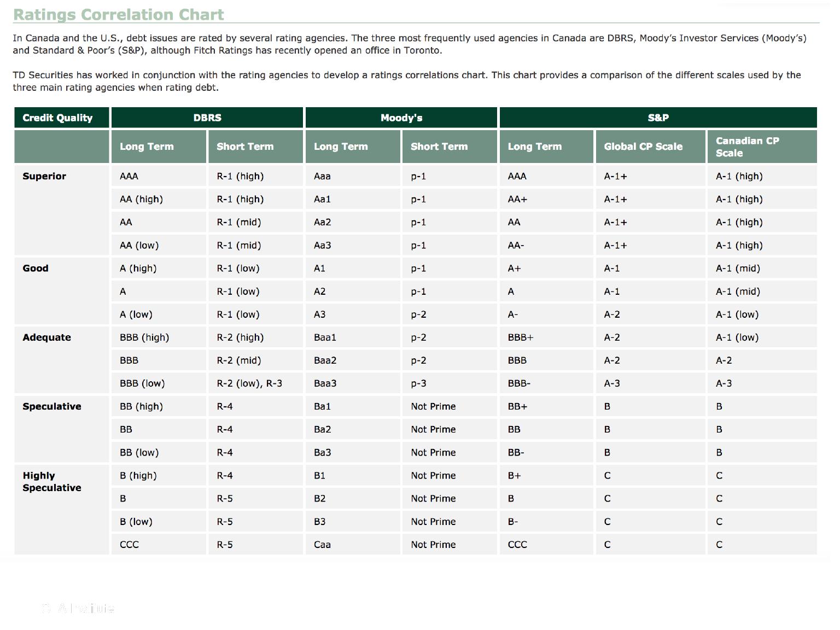Select Moody's 'Aaa' rating cell
Image resolution: width=840 pixels, height=630 pixels.
tap(353, 176)
